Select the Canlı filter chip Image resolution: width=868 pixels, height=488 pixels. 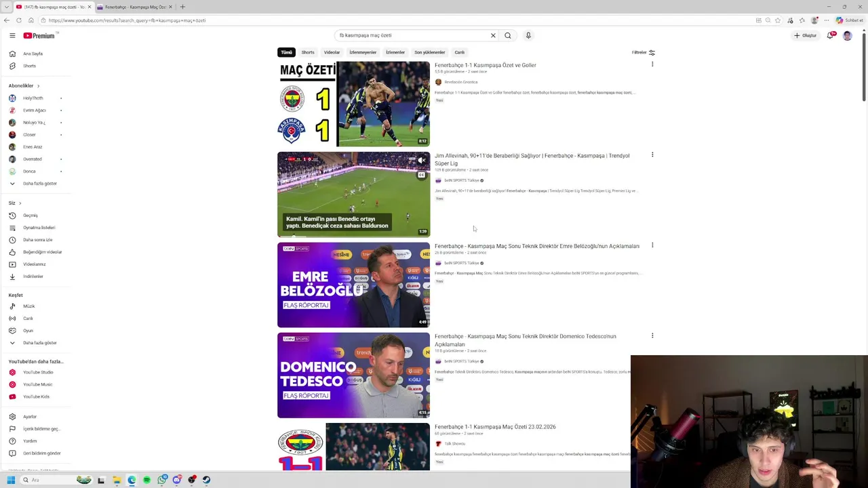point(460,52)
